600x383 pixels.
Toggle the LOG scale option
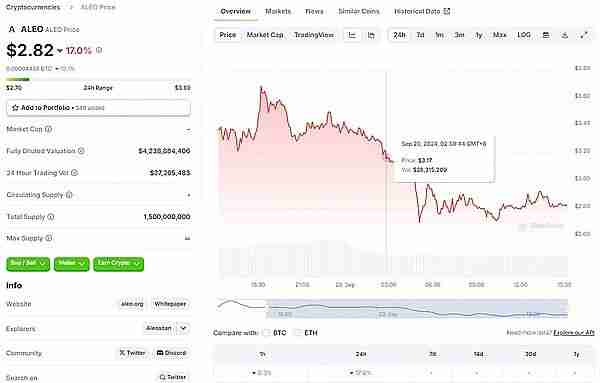[523, 35]
